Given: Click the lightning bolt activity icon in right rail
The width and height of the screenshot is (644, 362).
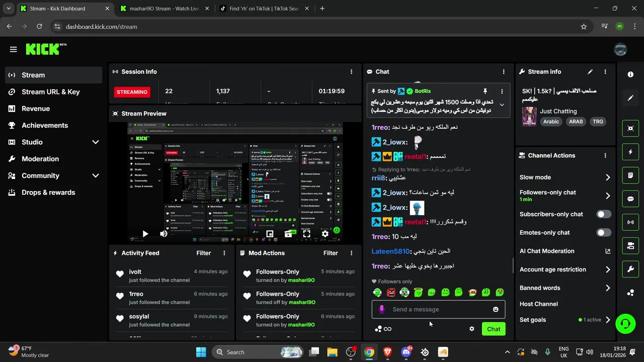Looking at the screenshot, I should pyautogui.click(x=630, y=152).
